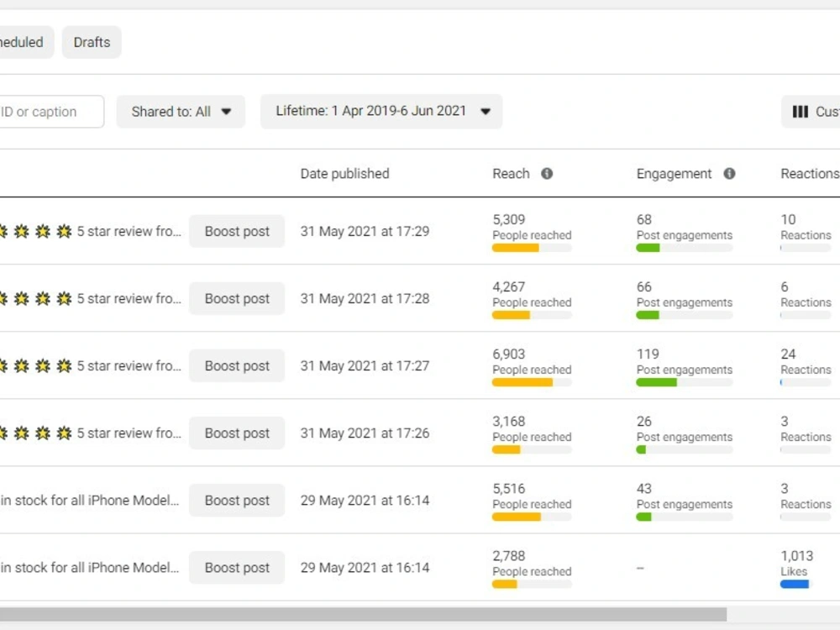This screenshot has height=630, width=840.
Task: Click the 2,788 People reached value
Action: (509, 556)
